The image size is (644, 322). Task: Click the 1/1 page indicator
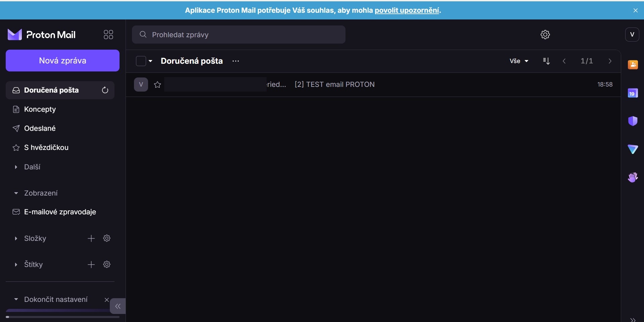click(587, 61)
